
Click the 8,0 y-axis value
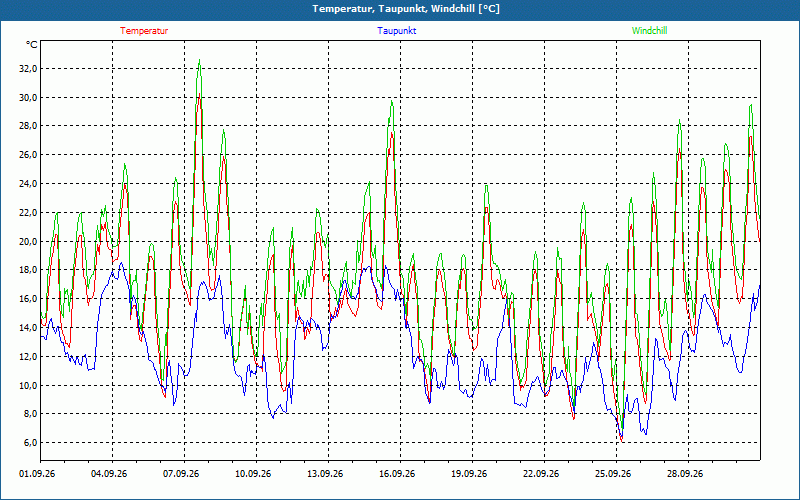point(30,414)
